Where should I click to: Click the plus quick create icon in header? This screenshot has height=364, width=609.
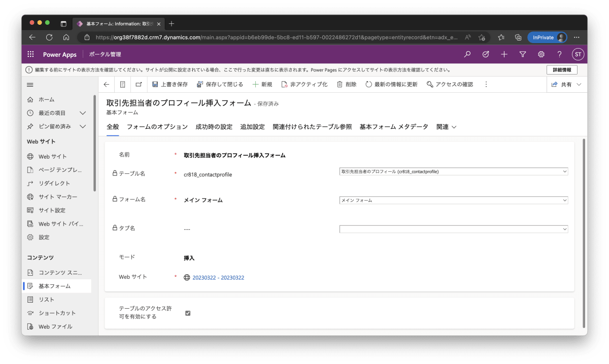[x=504, y=54]
